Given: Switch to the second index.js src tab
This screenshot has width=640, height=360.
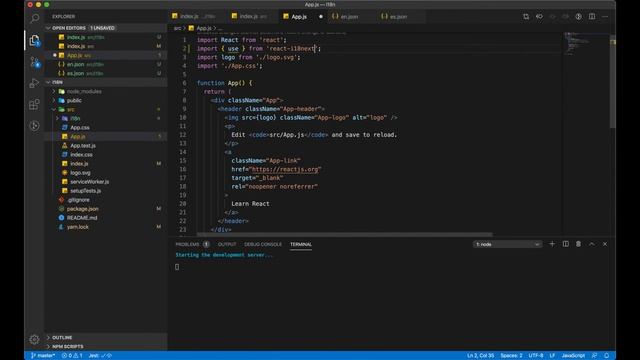Looking at the screenshot, I should point(252,16).
